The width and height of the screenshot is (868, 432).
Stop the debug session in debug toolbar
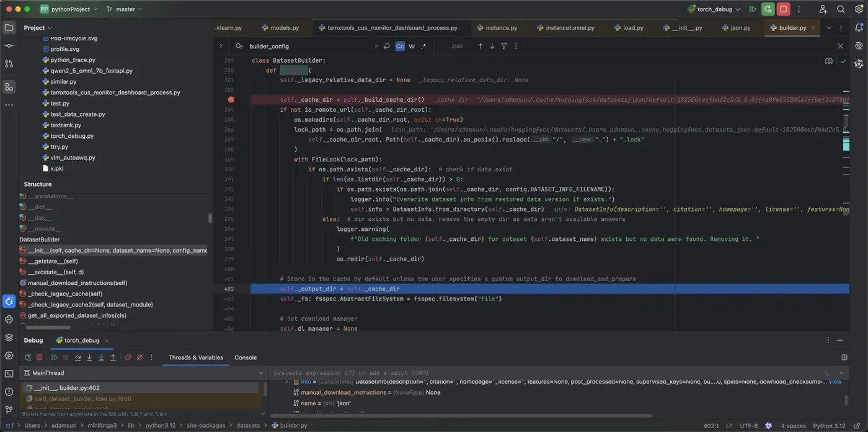coord(39,358)
